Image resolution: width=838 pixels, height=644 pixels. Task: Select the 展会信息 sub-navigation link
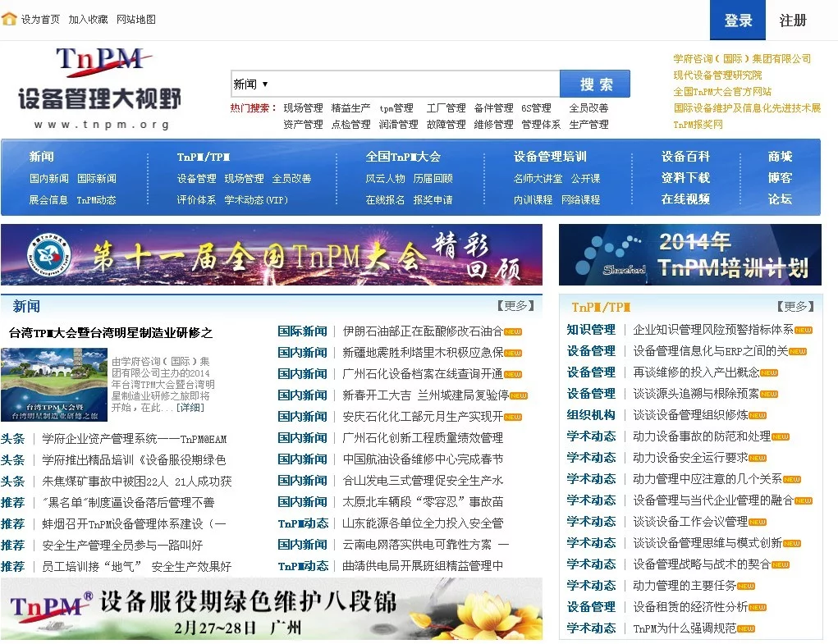(48, 199)
